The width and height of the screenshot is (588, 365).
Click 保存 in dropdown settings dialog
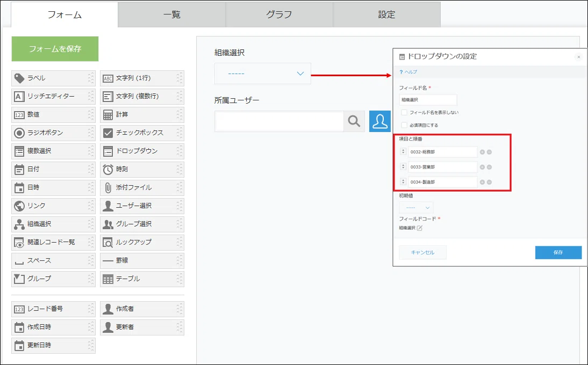click(558, 252)
